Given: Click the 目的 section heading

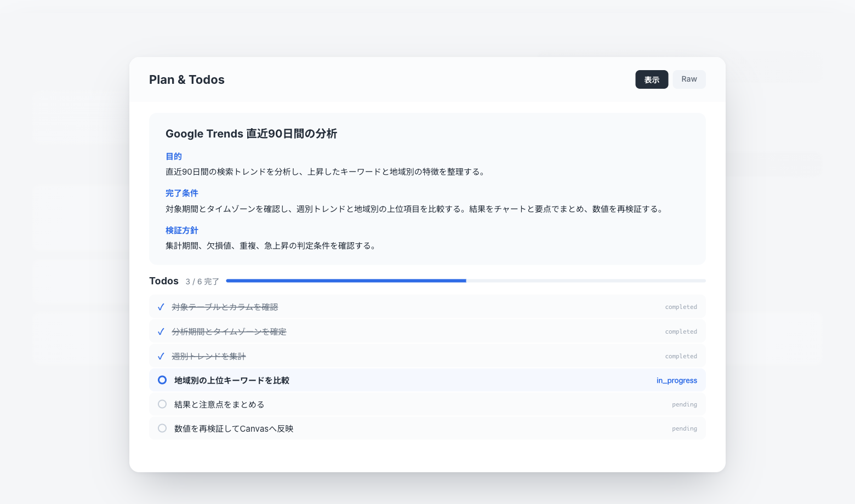Looking at the screenshot, I should click(174, 157).
